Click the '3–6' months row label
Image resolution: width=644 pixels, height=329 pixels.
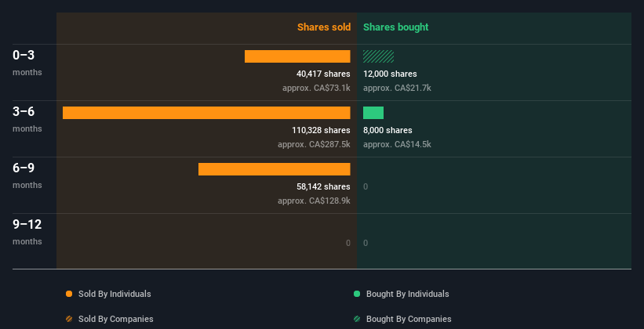[x=24, y=111]
